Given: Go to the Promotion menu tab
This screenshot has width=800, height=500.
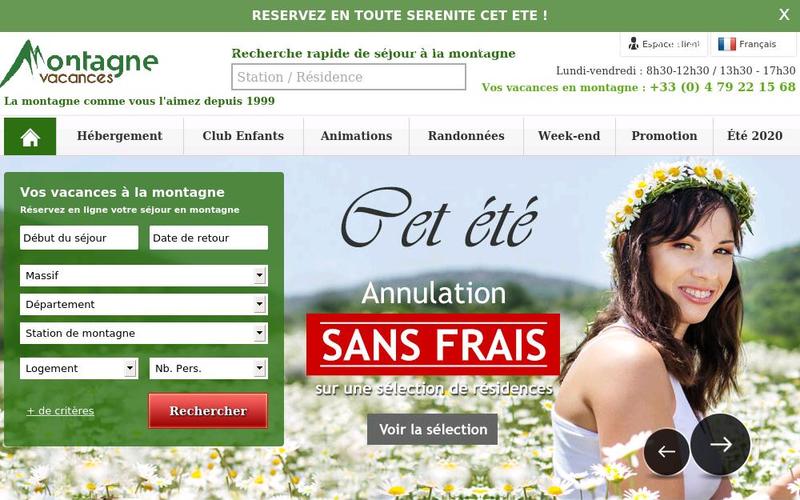Looking at the screenshot, I should tap(664, 136).
